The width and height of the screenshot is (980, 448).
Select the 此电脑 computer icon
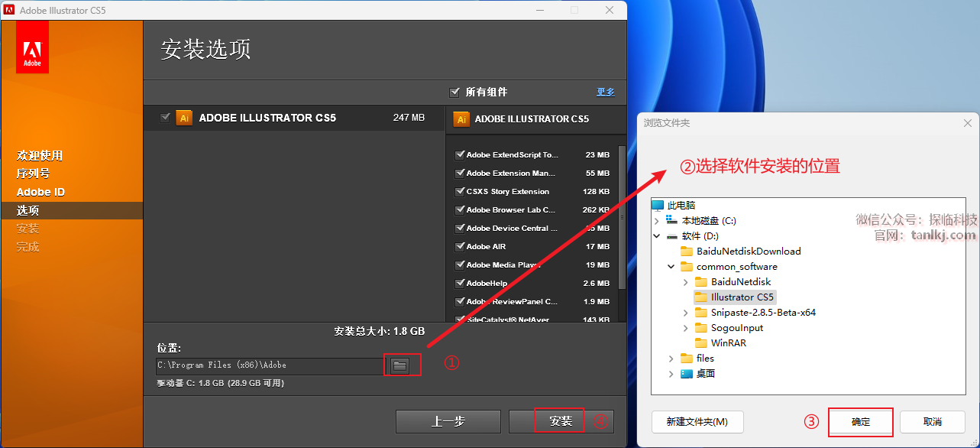(658, 206)
